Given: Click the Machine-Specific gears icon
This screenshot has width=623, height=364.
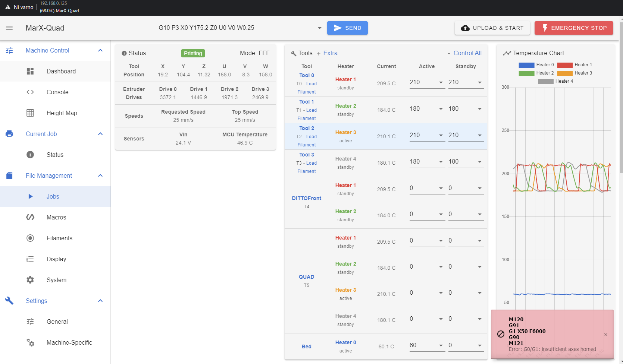Looking at the screenshot, I should click(30, 342).
